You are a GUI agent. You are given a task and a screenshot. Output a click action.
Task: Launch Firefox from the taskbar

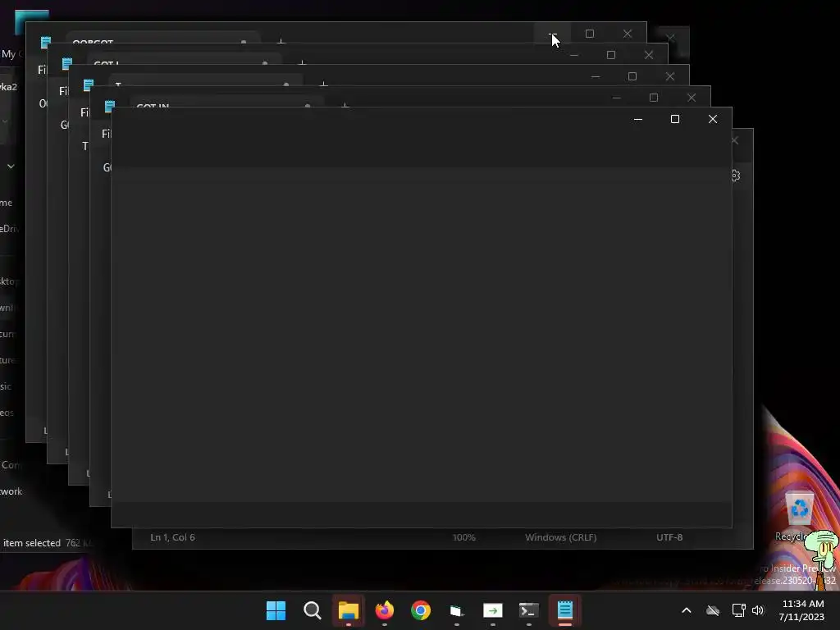[x=385, y=610]
